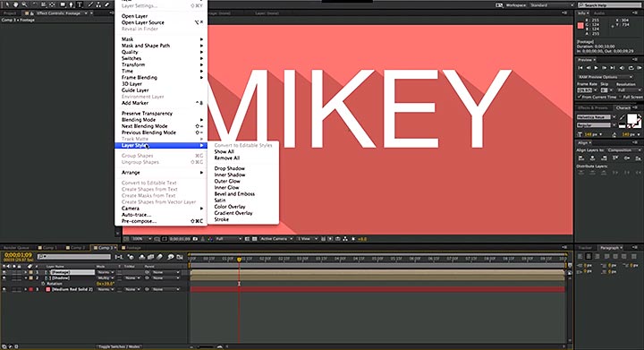The image size is (644, 350).
Task: Toggle the loop option in the Preview panel
Action: click(631, 68)
